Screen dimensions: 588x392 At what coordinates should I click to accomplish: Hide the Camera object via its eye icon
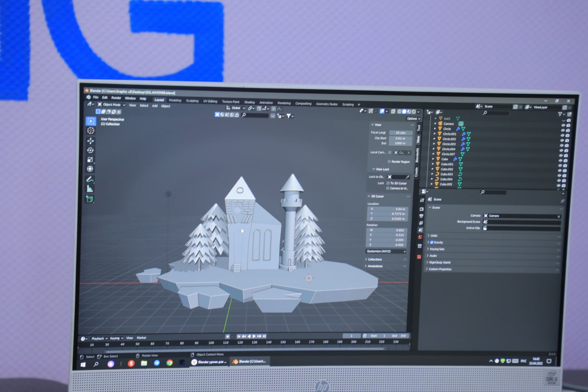[563, 125]
